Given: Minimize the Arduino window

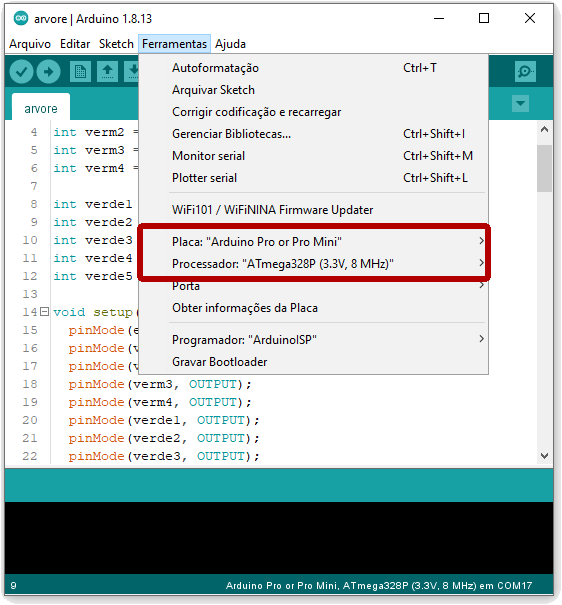Looking at the screenshot, I should tap(439, 18).
